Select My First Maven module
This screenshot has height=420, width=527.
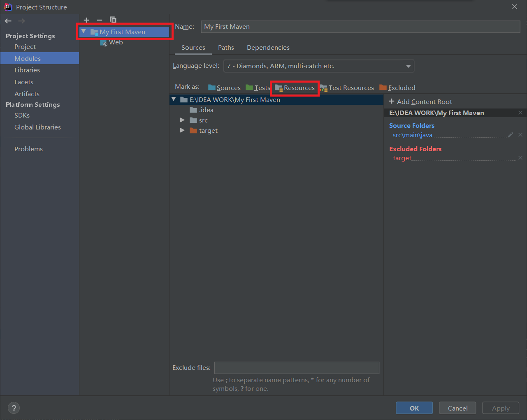tap(124, 32)
